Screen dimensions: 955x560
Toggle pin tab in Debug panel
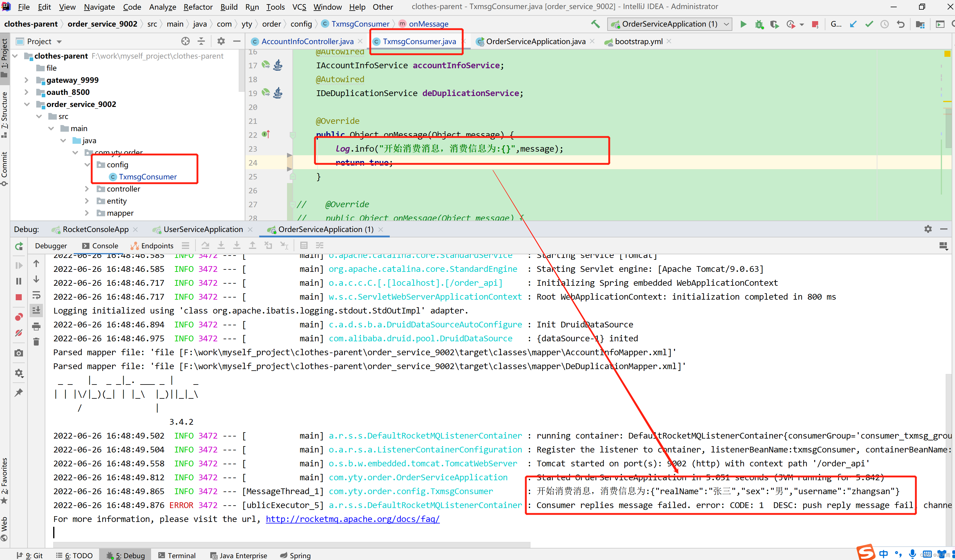[x=18, y=393]
